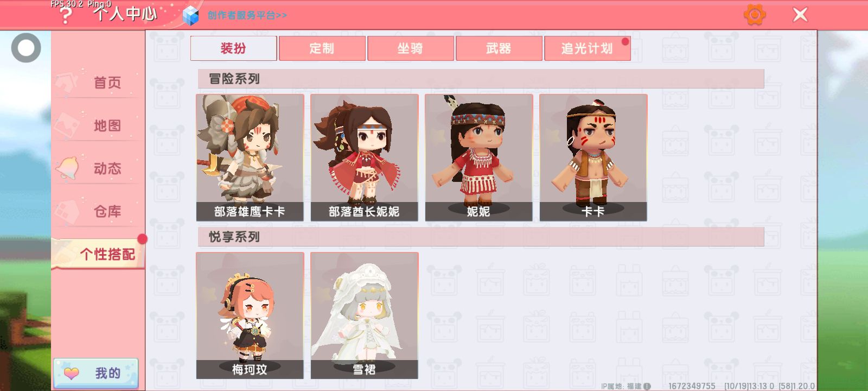Open the 仓库 warehouse sidebar item
The height and width of the screenshot is (391, 868).
98,211
